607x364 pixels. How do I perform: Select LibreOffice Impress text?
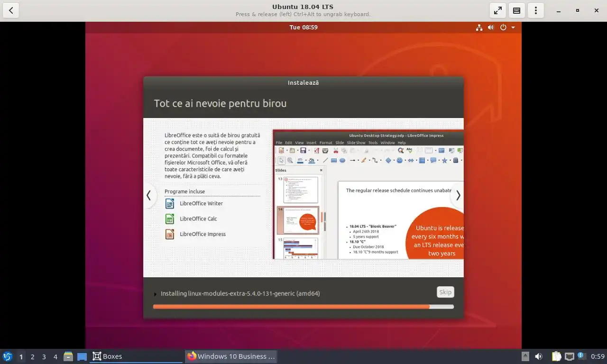tap(202, 234)
